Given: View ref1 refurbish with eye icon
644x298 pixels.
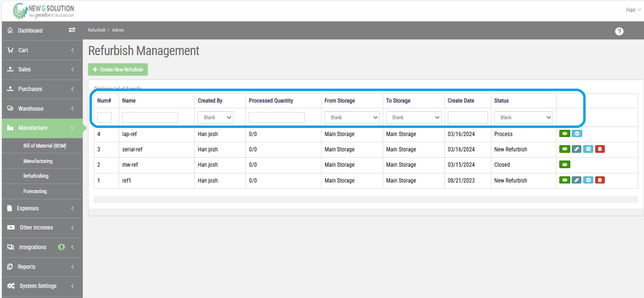Looking at the screenshot, I should 565,180.
